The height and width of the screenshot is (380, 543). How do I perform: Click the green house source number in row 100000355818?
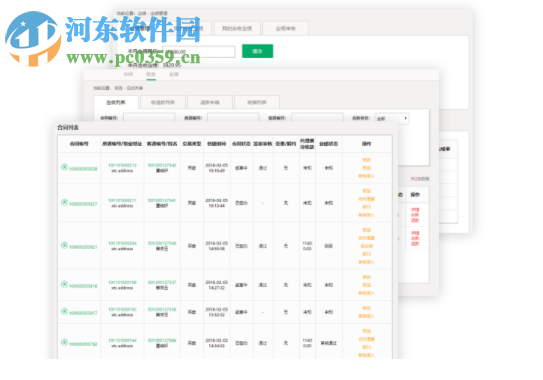(122, 282)
